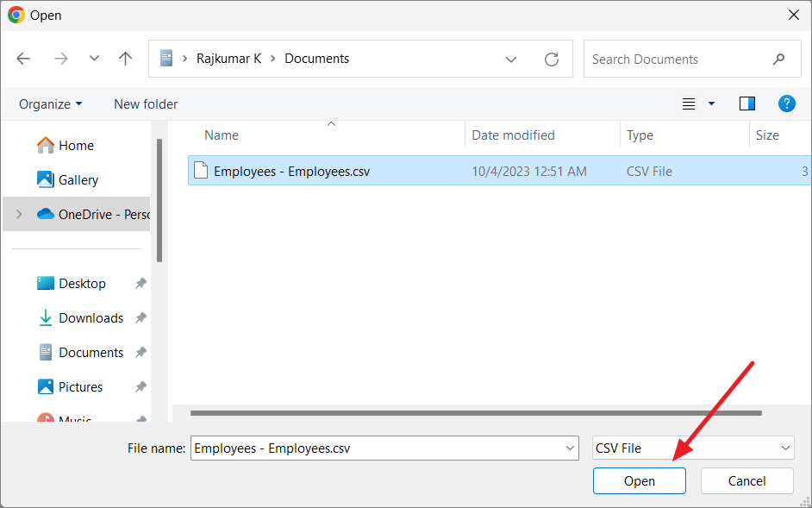
Task: Toggle the preview pane icon
Action: click(746, 103)
